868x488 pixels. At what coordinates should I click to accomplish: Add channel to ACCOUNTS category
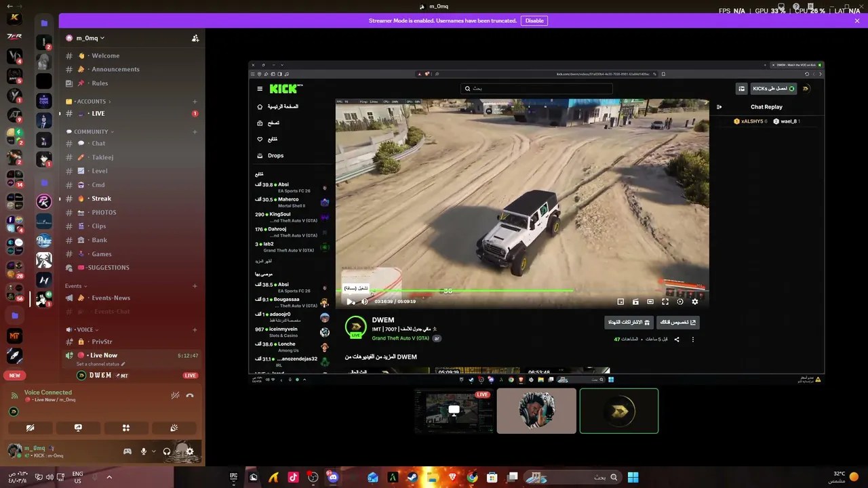tap(195, 102)
